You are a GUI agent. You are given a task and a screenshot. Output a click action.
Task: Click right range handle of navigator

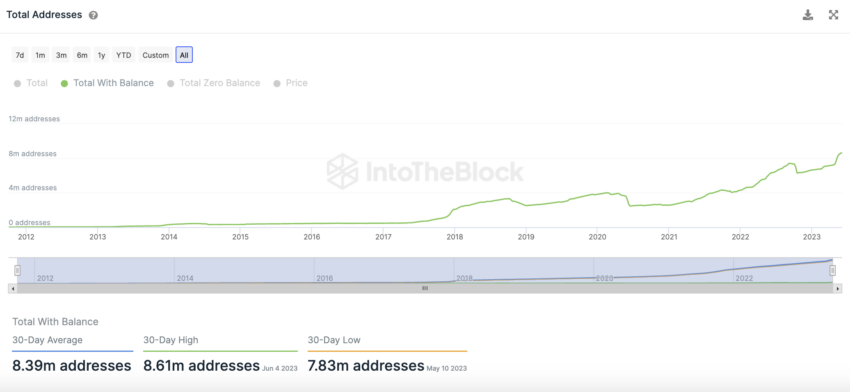point(833,270)
